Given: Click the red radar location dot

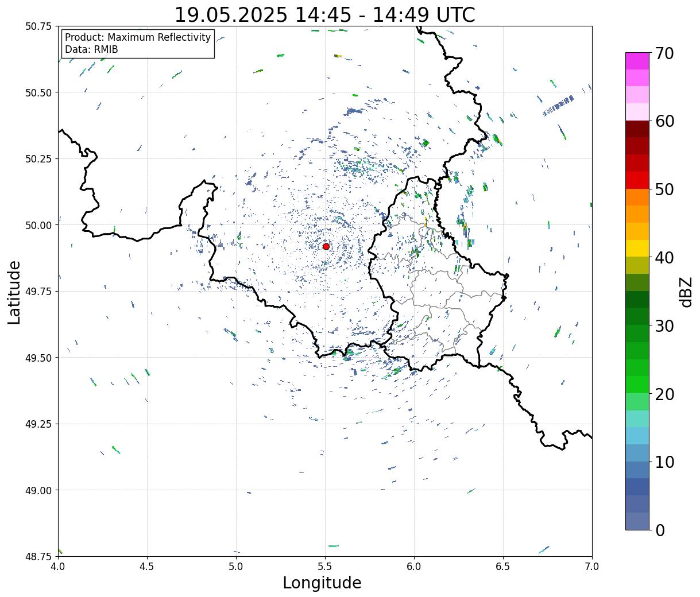Looking at the screenshot, I should pos(326,246).
